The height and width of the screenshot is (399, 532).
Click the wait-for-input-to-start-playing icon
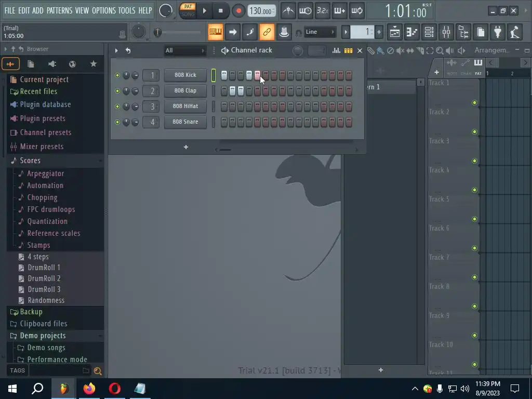[x=305, y=11]
